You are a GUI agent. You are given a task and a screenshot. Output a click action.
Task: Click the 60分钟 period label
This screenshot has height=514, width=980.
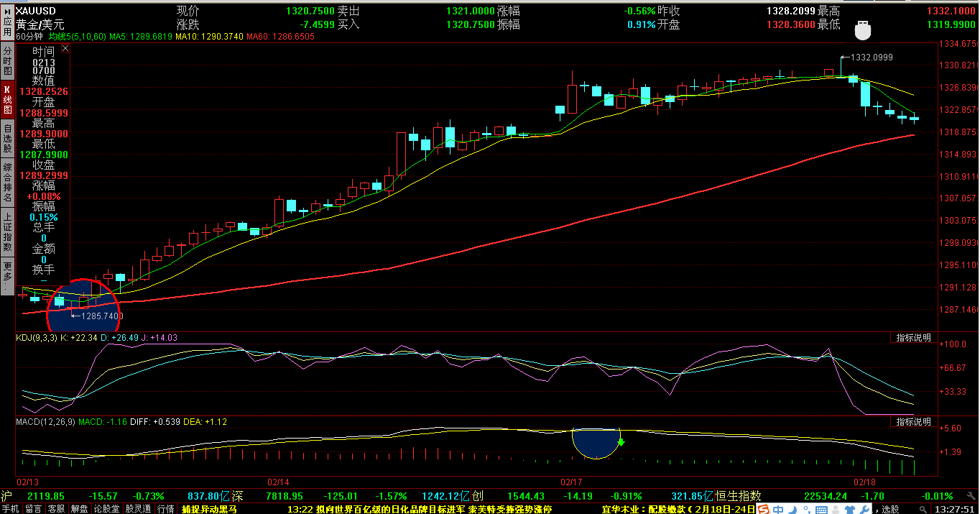pos(29,36)
